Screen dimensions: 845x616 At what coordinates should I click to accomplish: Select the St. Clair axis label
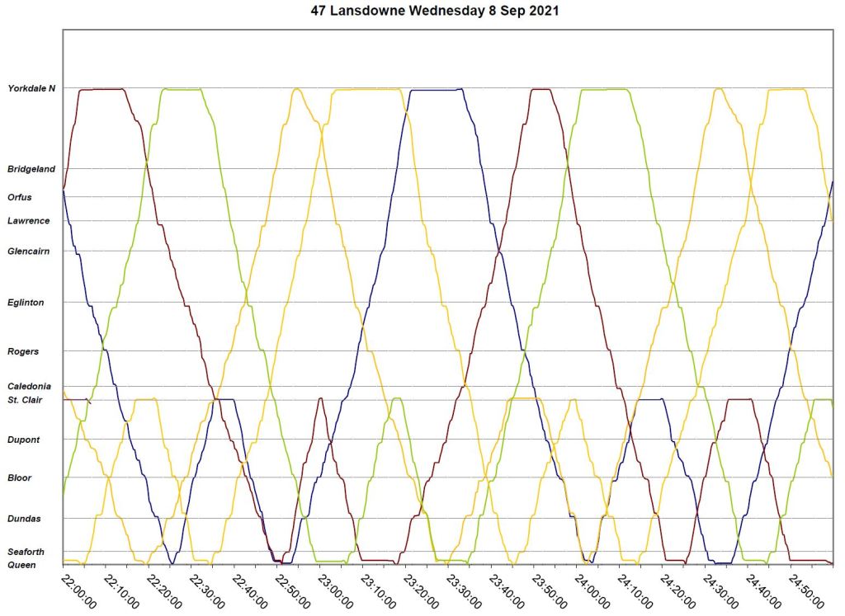point(26,400)
